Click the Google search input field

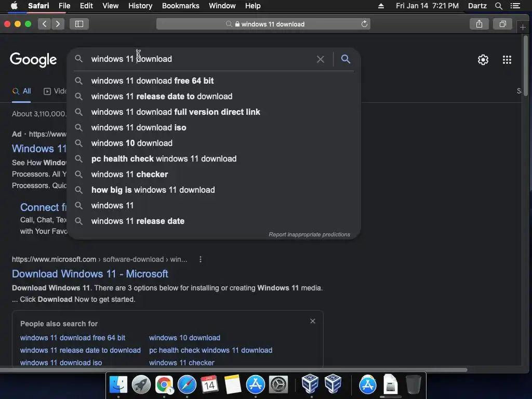(x=200, y=59)
